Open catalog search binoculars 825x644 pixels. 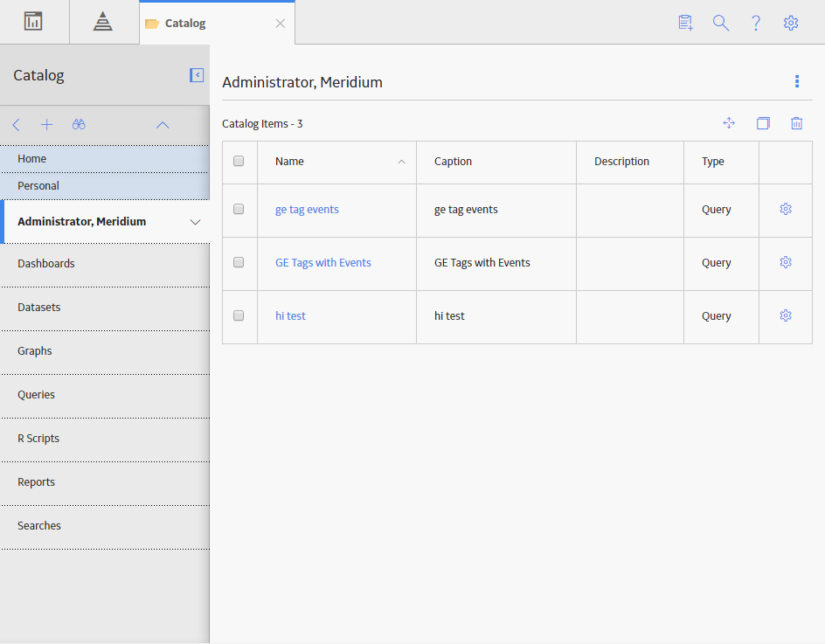[79, 125]
